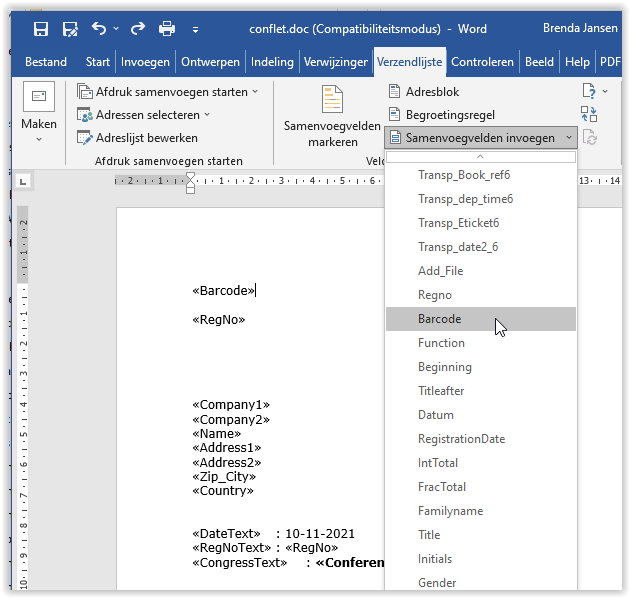Select Transp_dep_time6 merge field
The width and height of the screenshot is (630, 598).
point(481,199)
